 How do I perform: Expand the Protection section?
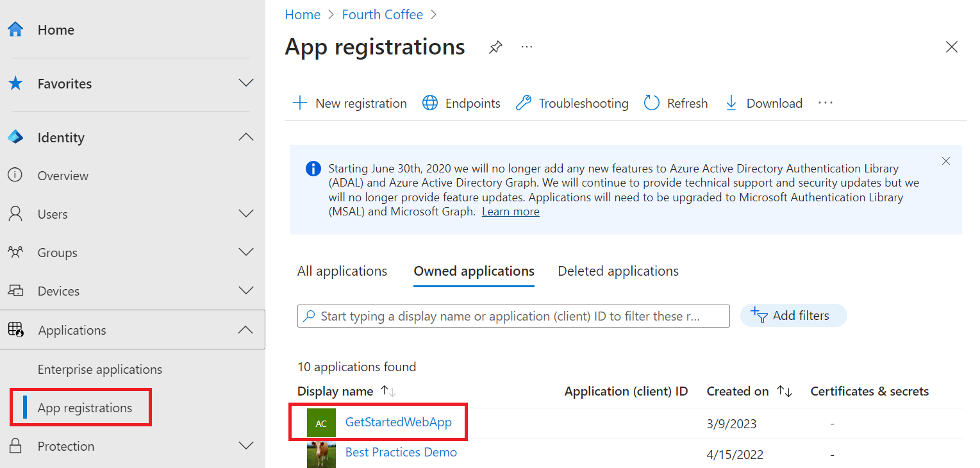[246, 446]
